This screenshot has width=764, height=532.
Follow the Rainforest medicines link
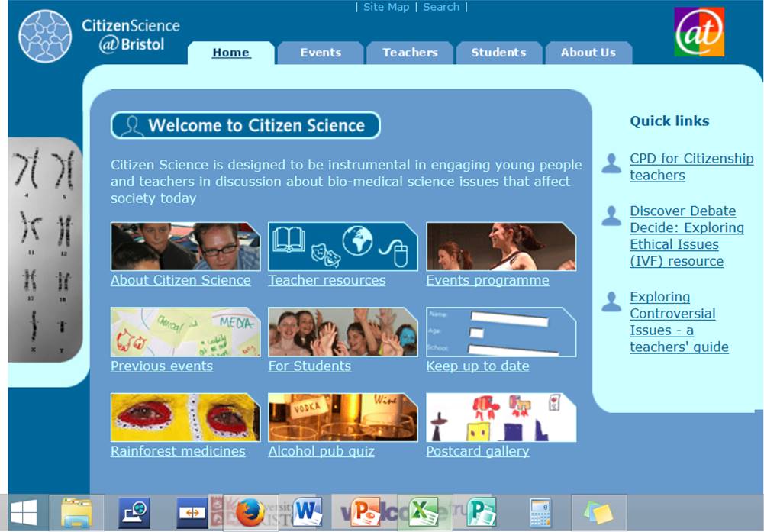[x=178, y=451]
